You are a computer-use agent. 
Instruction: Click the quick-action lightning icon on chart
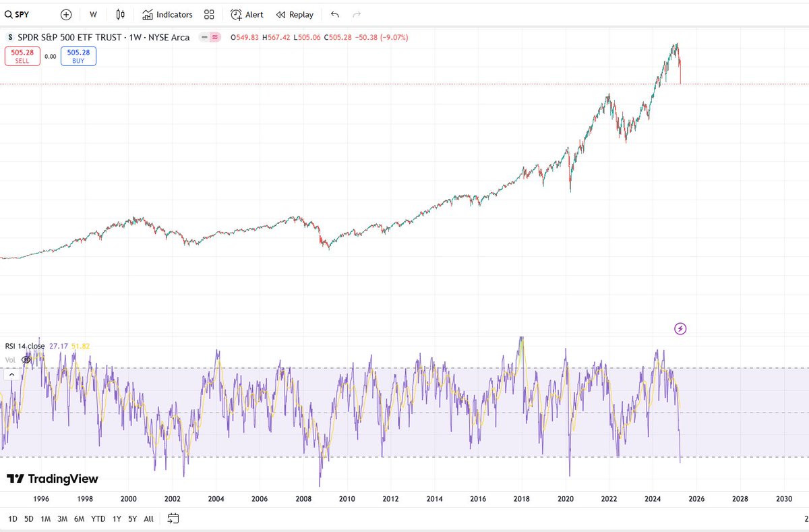[680, 328]
